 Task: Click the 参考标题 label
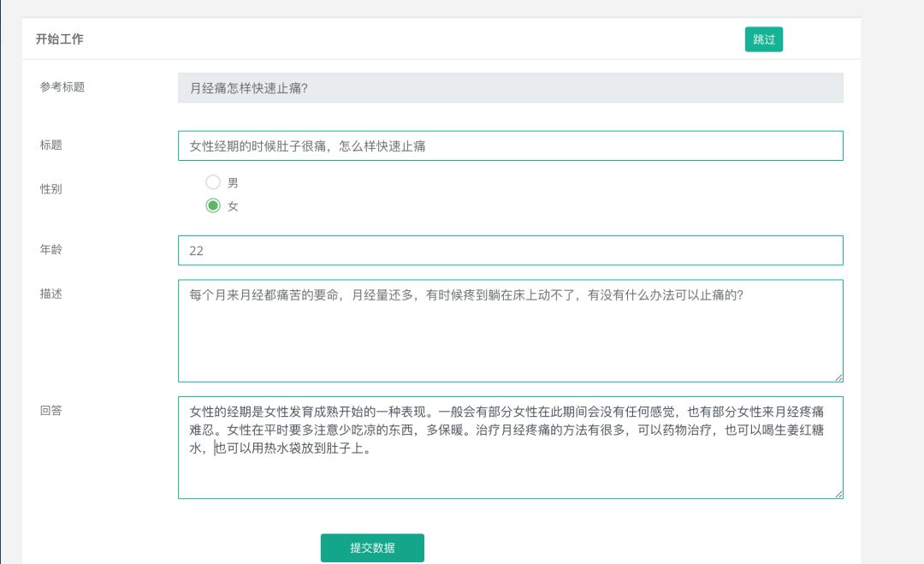coord(62,86)
